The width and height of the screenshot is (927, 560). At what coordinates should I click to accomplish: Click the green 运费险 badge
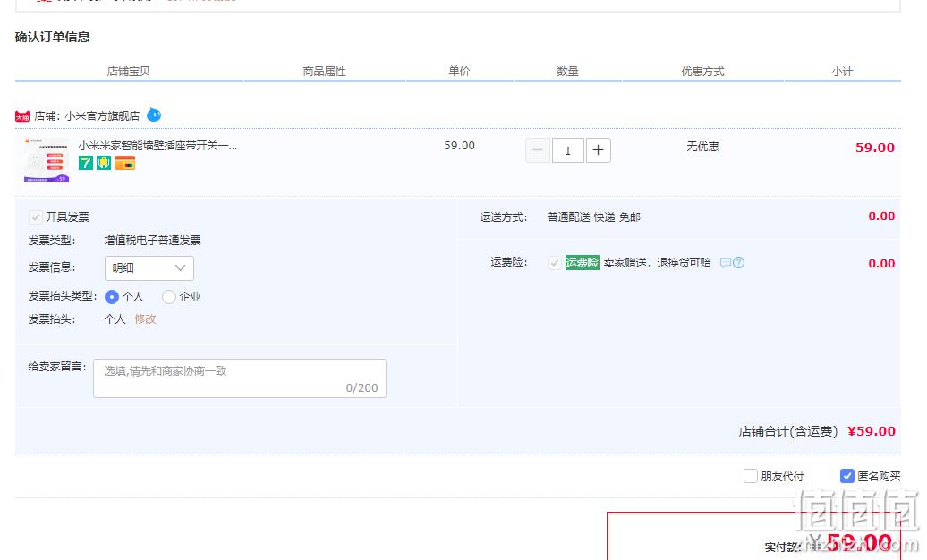582,262
